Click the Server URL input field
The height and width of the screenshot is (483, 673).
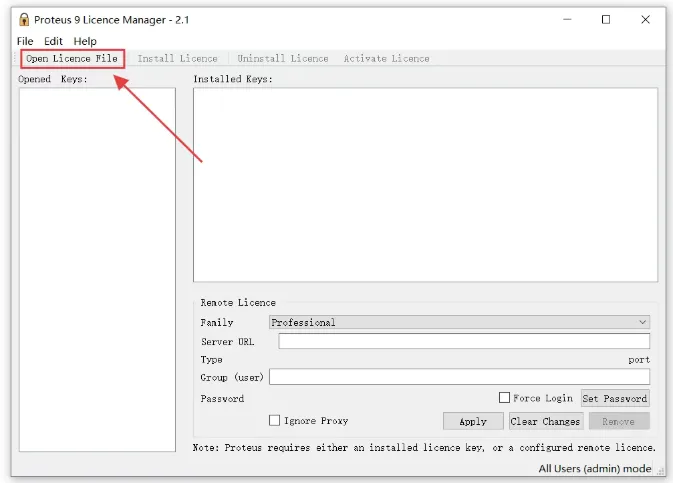tap(464, 341)
